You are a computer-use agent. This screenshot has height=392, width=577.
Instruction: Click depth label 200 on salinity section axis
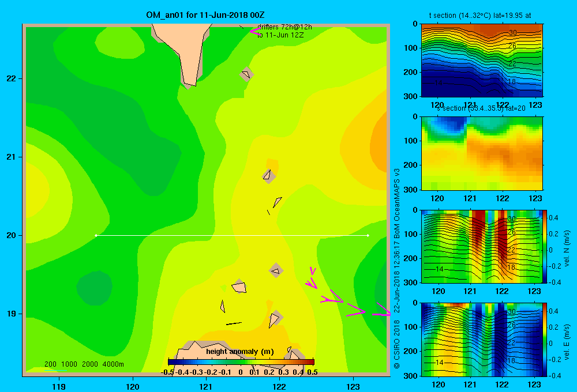tap(410, 165)
